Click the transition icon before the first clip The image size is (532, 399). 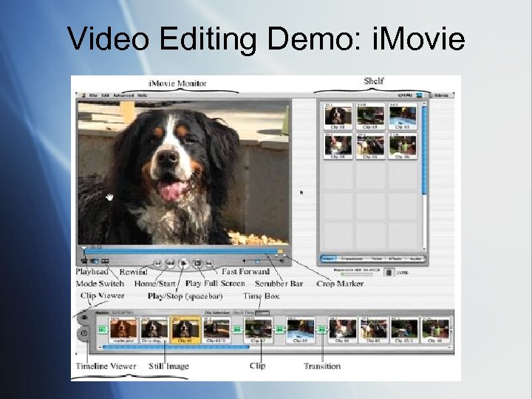pos(103,329)
